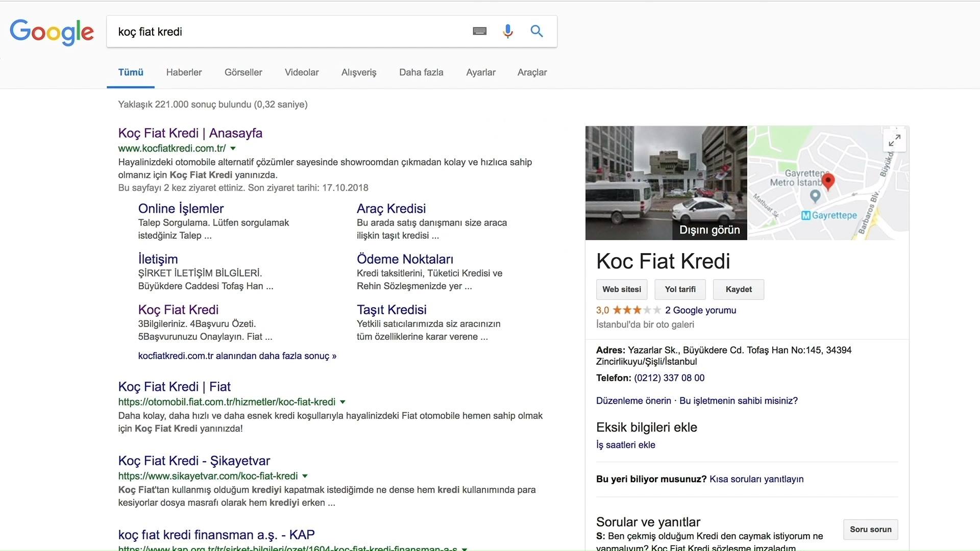The image size is (980, 551).
Task: Open the İletişim sitelink
Action: [x=158, y=259]
